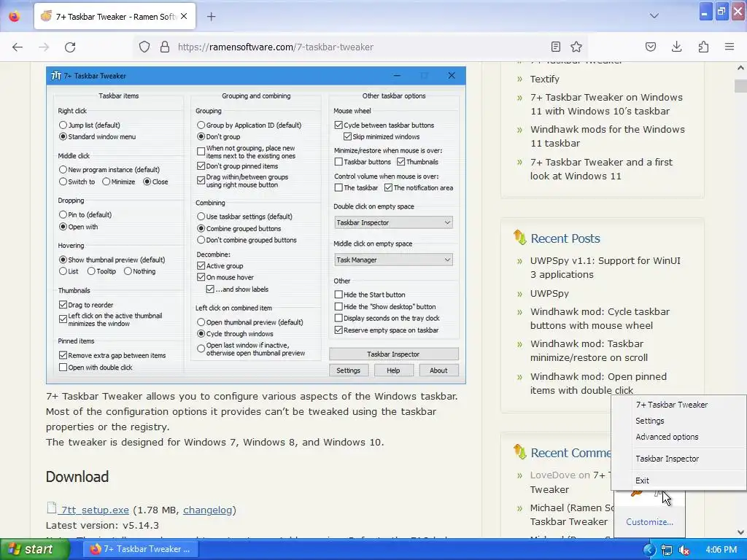Go back with the browser Back arrow
The height and width of the screenshot is (560, 747).
pyautogui.click(x=18, y=47)
